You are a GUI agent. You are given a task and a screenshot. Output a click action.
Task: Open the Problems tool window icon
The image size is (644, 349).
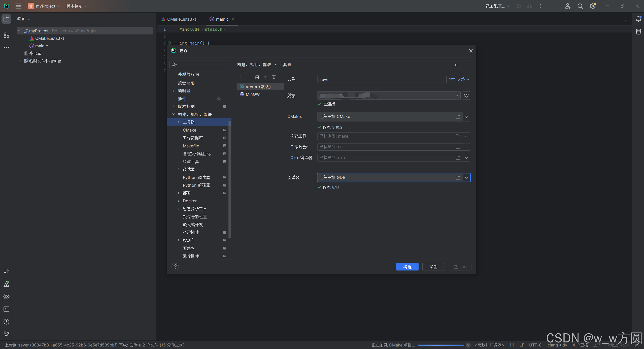click(6, 322)
